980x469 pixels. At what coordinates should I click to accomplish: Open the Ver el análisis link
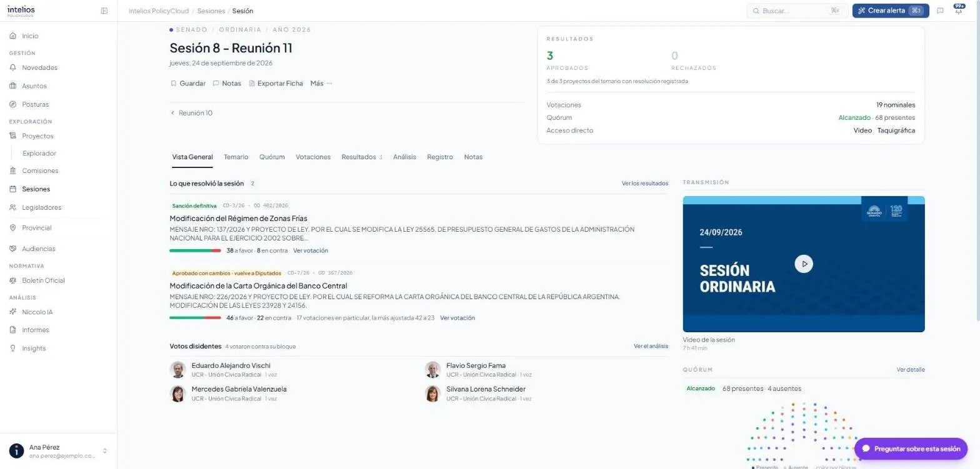pyautogui.click(x=651, y=346)
